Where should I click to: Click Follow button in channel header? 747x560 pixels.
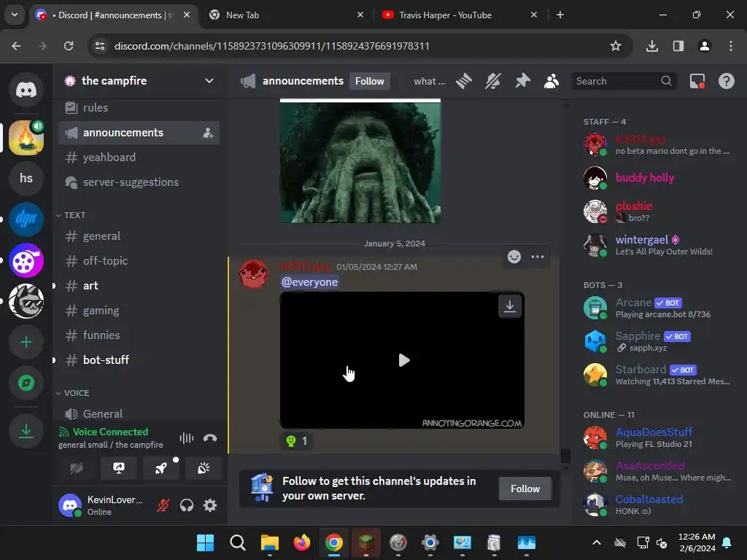pyautogui.click(x=370, y=81)
